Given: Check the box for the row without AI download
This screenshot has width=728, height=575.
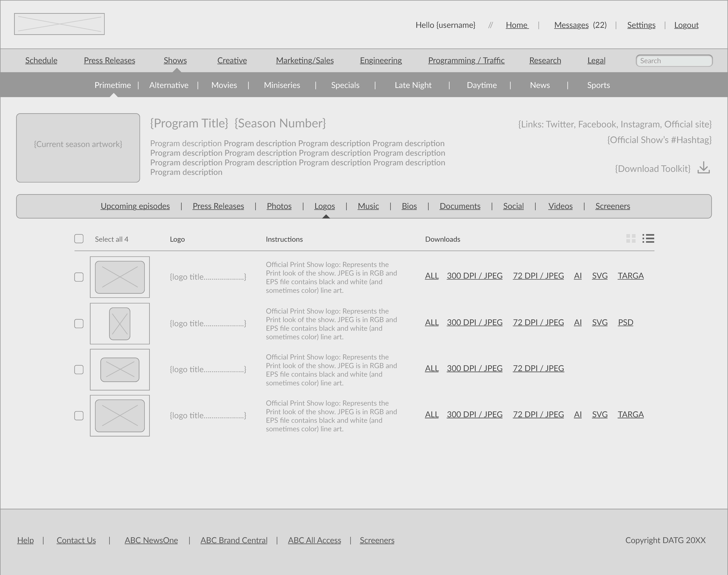Looking at the screenshot, I should click(79, 370).
